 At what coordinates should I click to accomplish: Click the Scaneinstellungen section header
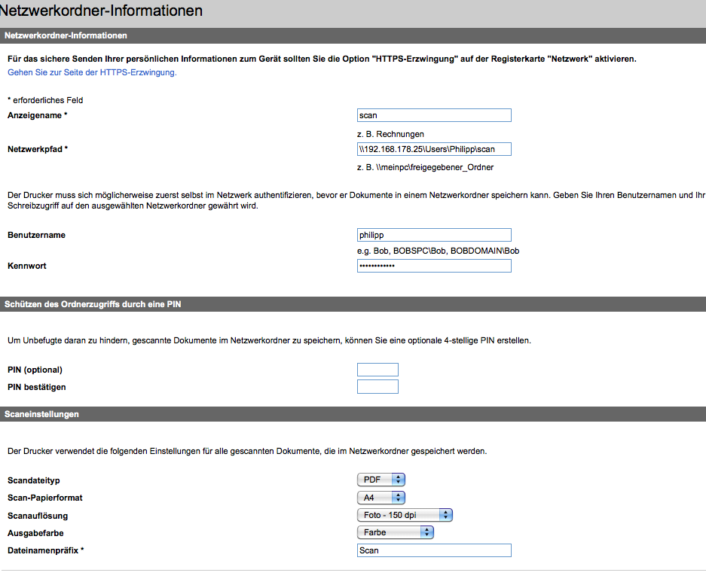41,414
